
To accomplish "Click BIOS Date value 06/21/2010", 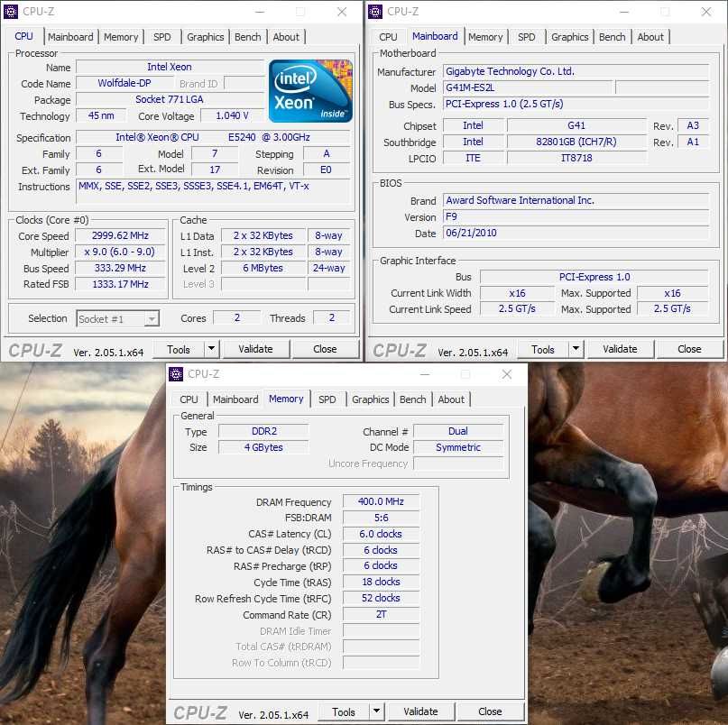I will (576, 233).
